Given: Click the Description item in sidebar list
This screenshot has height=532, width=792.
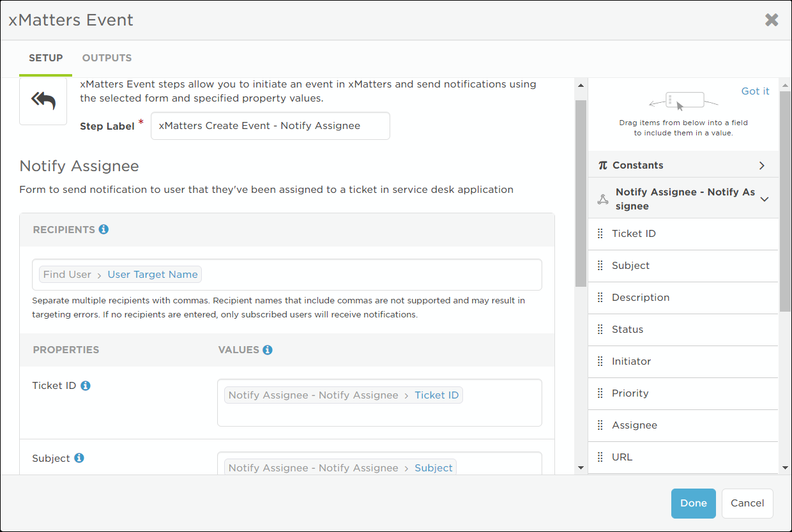Looking at the screenshot, I should point(683,298).
